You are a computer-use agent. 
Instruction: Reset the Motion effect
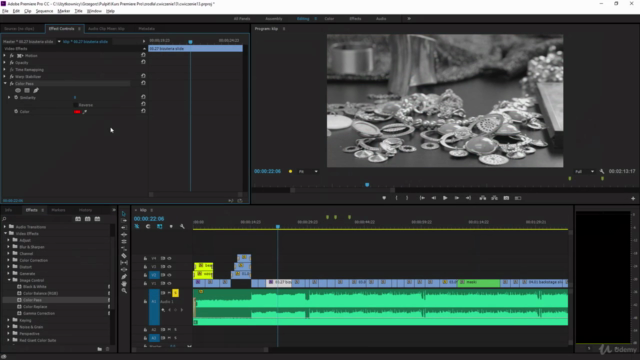click(143, 55)
